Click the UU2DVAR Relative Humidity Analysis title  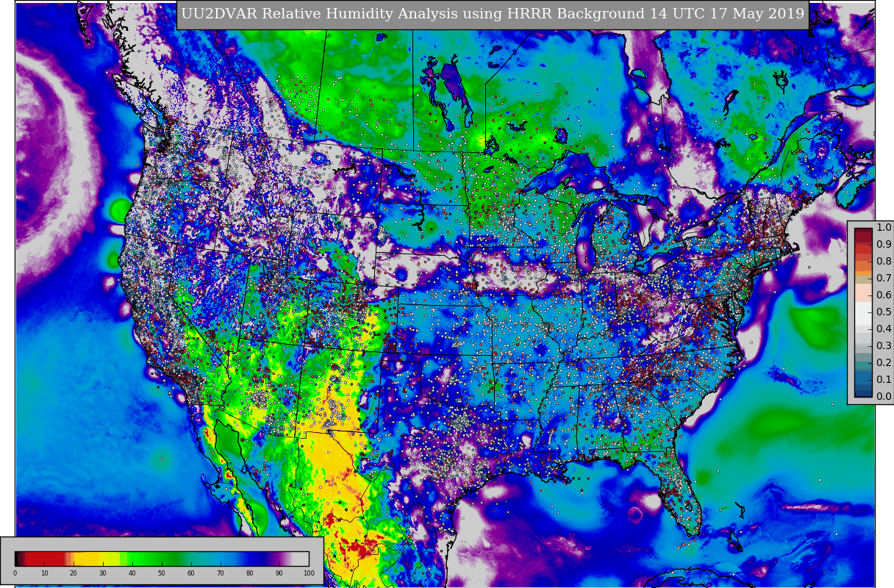click(493, 14)
